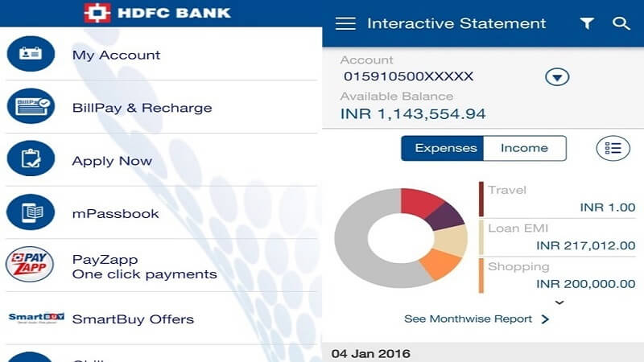Screen dimensions: 644x362
Task: Switch to the Income toggle
Action: (x=524, y=148)
